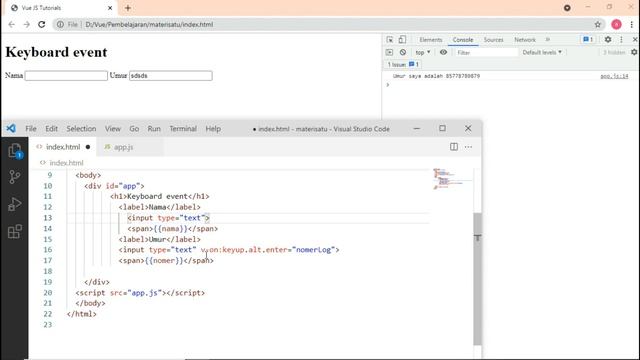Click the browser address bar URL
Viewport: 640px width, 360px height.
(149, 24)
